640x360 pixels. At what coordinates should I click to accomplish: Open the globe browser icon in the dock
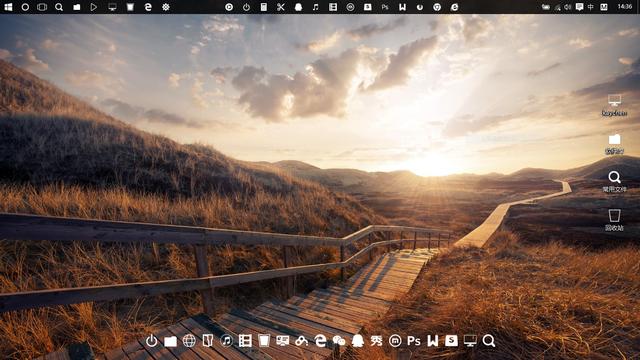189,340
